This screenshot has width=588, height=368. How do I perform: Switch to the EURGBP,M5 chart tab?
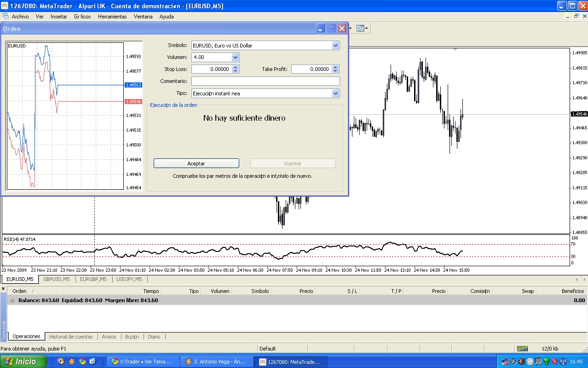(x=93, y=279)
